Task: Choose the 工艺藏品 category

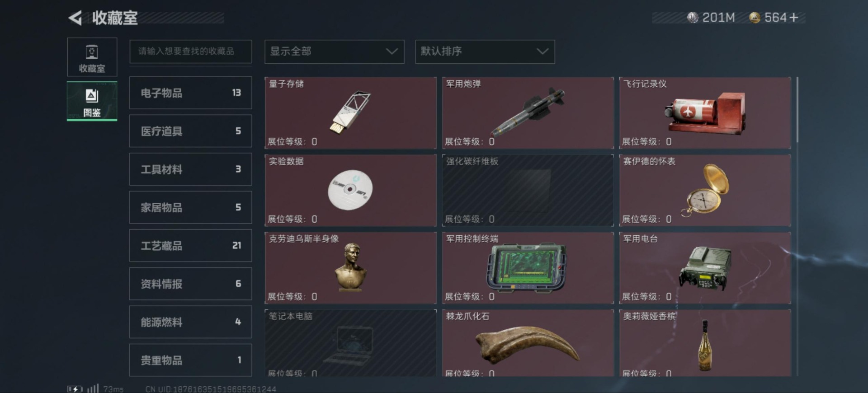Action: (x=190, y=246)
